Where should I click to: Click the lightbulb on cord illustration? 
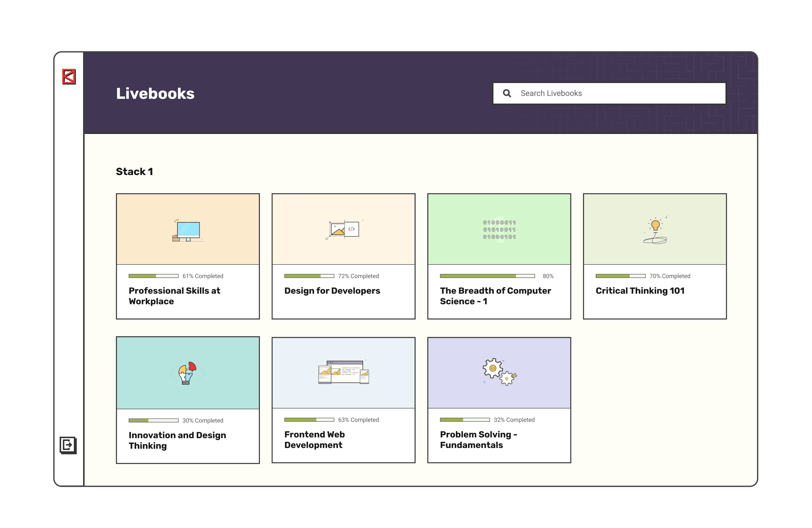coord(655,230)
